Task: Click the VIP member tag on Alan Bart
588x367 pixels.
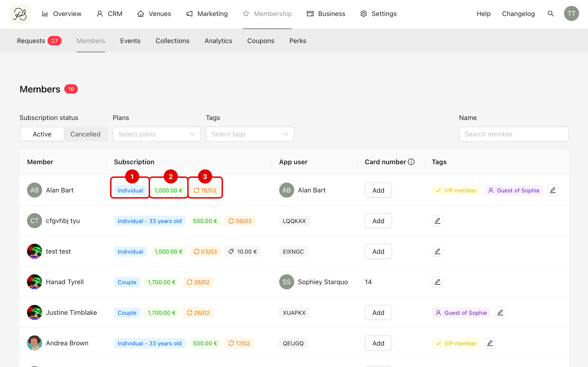Action: click(456, 190)
